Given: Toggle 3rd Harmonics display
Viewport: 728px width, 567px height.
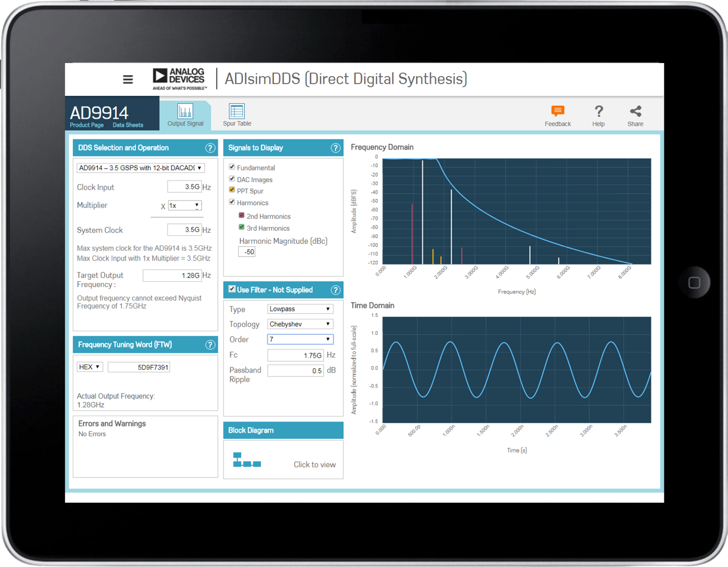Looking at the screenshot, I should 241,227.
